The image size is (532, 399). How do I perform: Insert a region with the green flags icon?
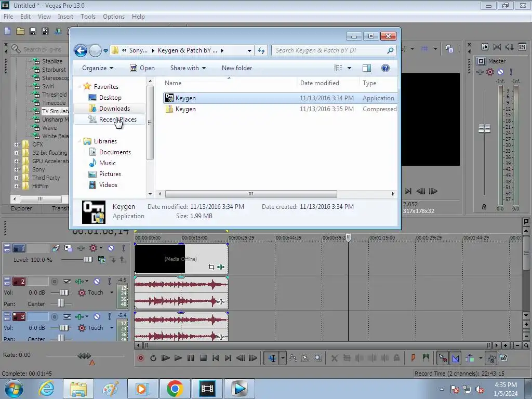coord(426,357)
